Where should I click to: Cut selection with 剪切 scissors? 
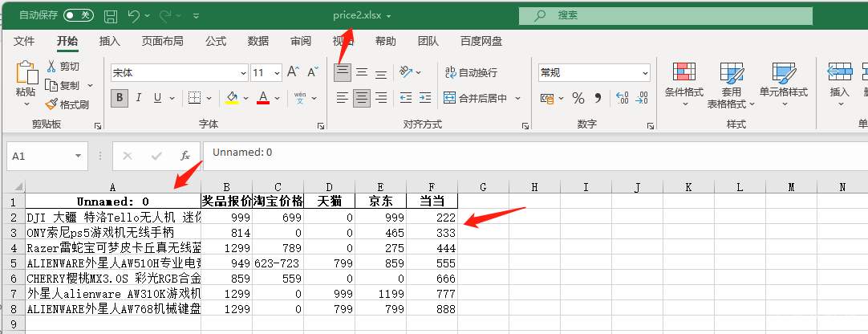point(63,67)
